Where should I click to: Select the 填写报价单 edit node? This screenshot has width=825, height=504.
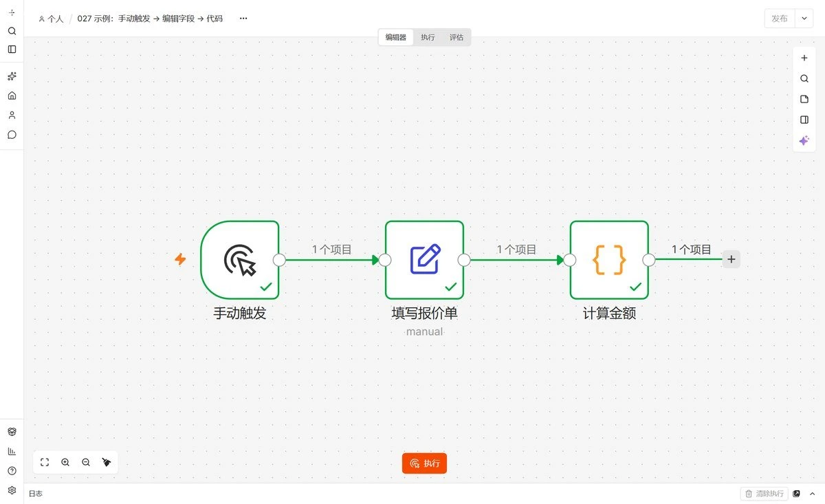(x=424, y=260)
